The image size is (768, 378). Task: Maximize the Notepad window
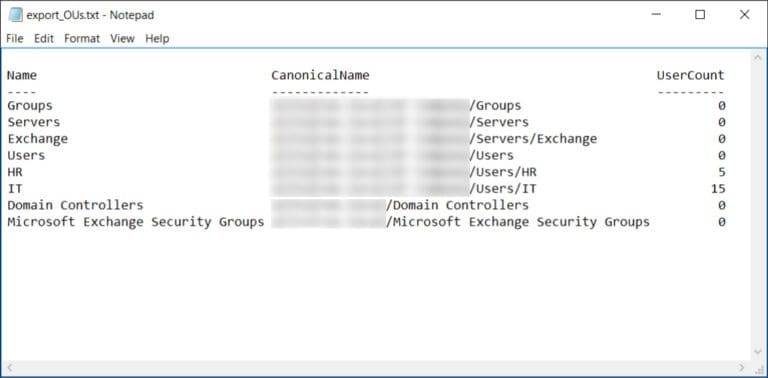(x=700, y=15)
